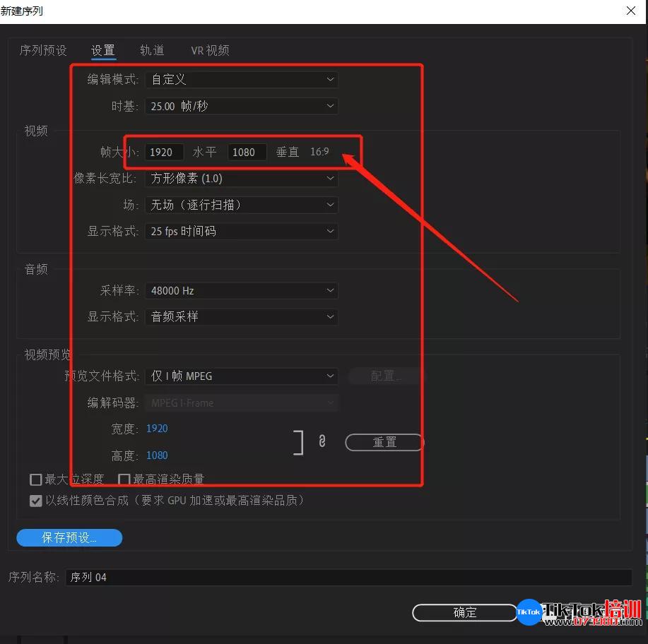
Task: Open the 像素长宽比 dropdown 方形像素 (1.0)
Action: (242, 179)
